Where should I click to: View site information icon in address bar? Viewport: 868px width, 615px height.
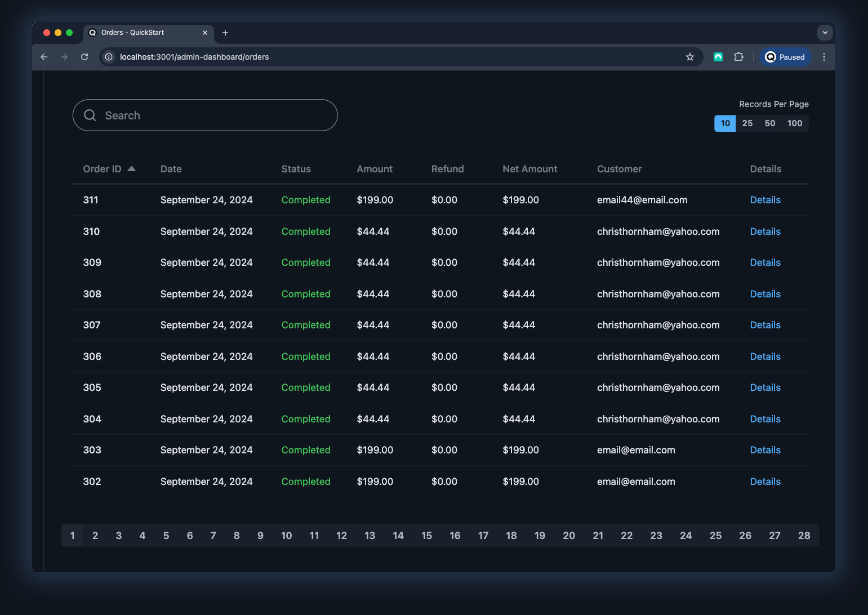[x=109, y=57]
